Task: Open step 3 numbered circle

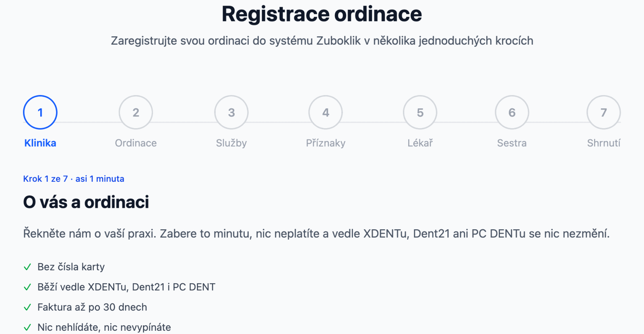Action: coord(231,112)
